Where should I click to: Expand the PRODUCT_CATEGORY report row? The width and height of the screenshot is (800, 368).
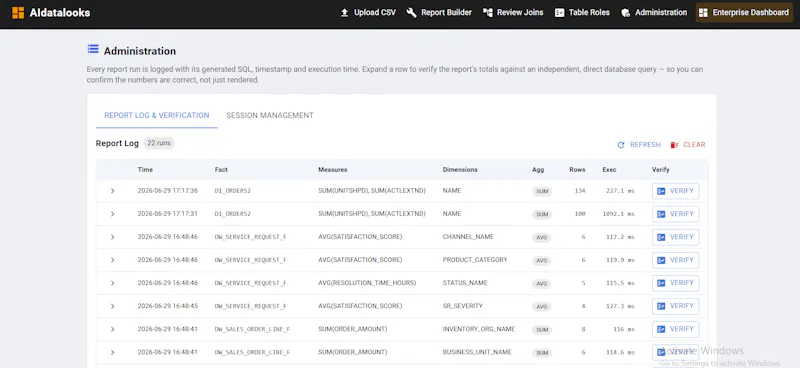(113, 260)
